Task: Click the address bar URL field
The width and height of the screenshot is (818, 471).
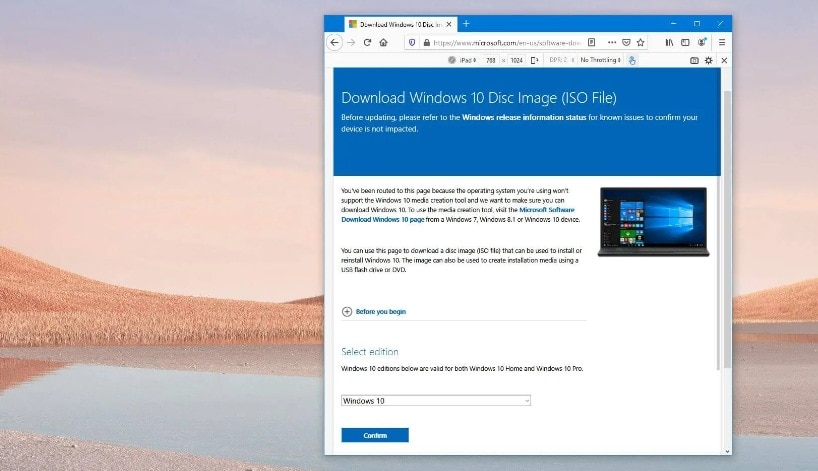Action: [506, 43]
